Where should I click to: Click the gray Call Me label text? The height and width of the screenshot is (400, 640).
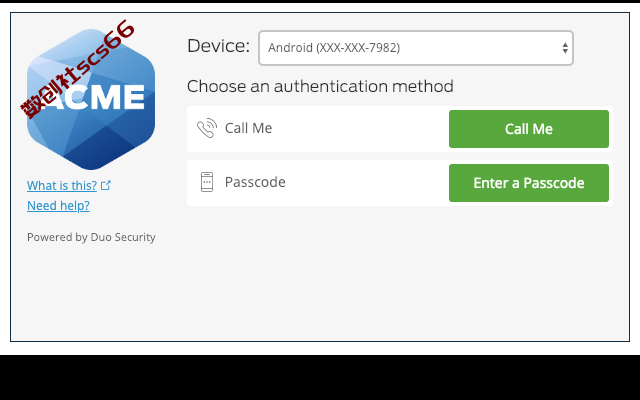[248, 128]
